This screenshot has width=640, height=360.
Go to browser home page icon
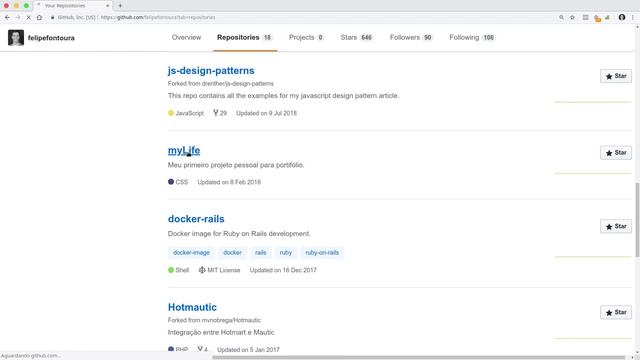point(39,18)
